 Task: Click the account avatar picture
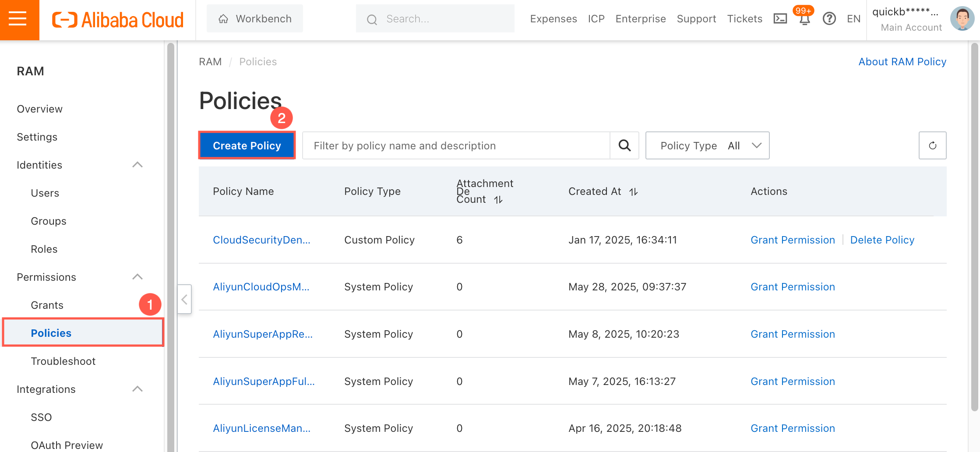(962, 19)
